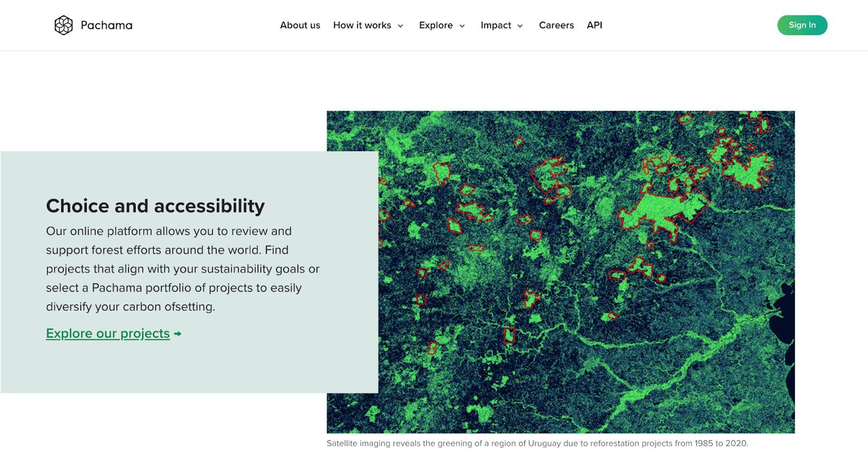Expand the Impact dropdown chevron
Image resolution: width=868 pixels, height=462 pixels.
(520, 26)
